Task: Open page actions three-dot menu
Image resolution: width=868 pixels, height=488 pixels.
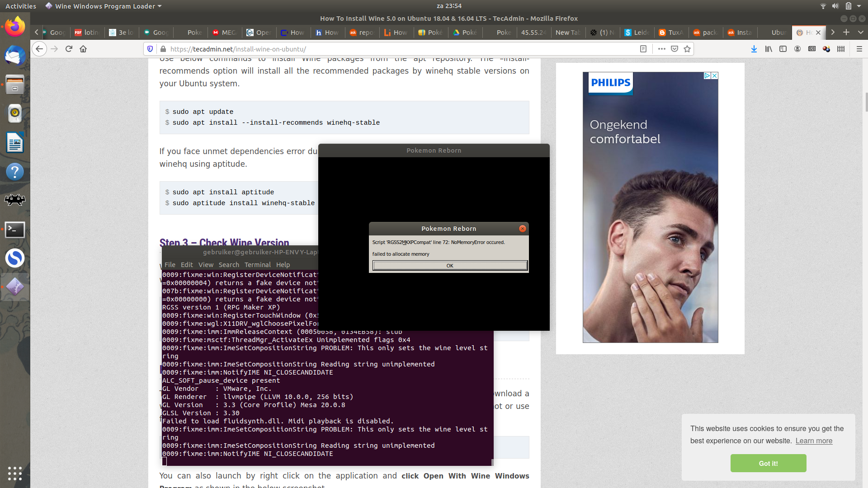Action: 661,49
